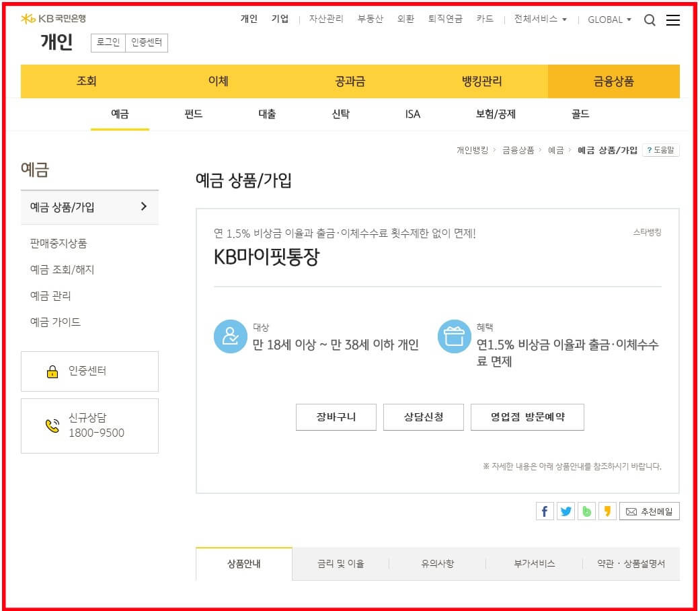Click the search magnifier icon
Screen dimensions: 700x611
coord(650,20)
